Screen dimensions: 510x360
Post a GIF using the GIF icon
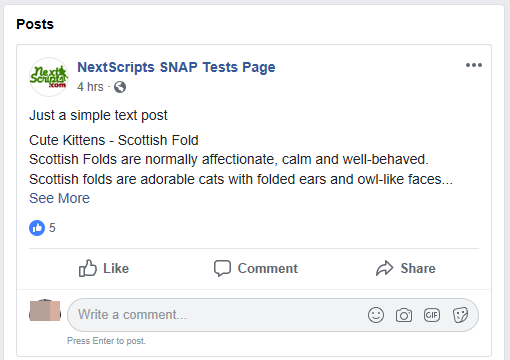(432, 315)
